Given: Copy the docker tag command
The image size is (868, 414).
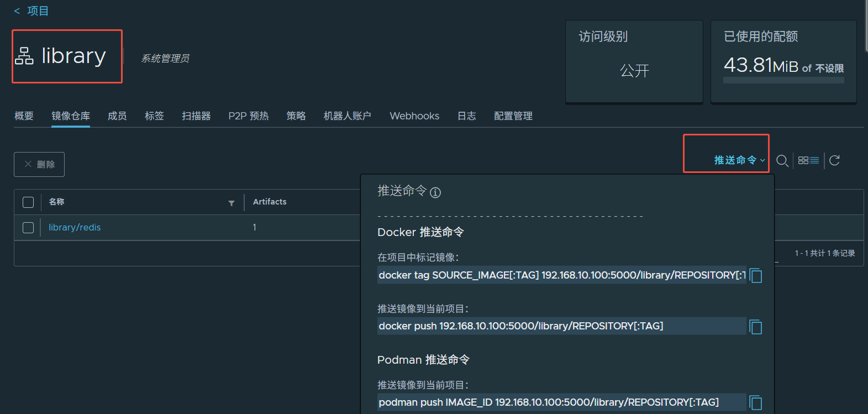Looking at the screenshot, I should pos(756,275).
